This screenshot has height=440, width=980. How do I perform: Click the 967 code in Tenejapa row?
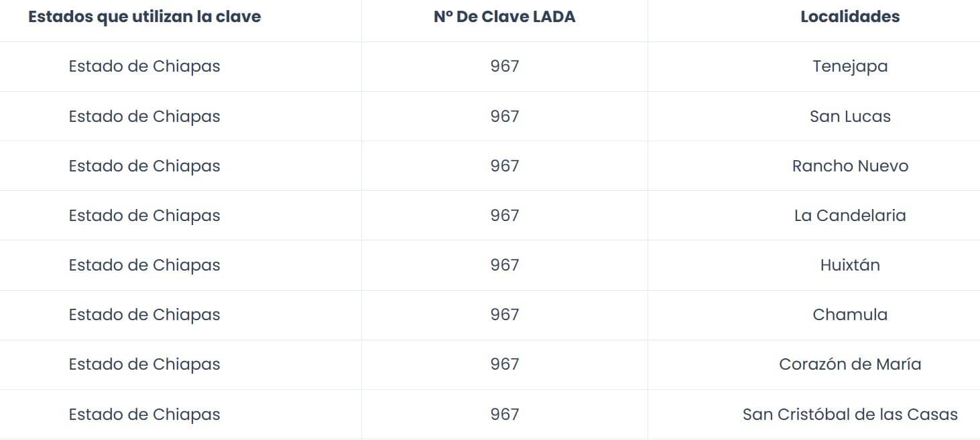tap(505, 66)
